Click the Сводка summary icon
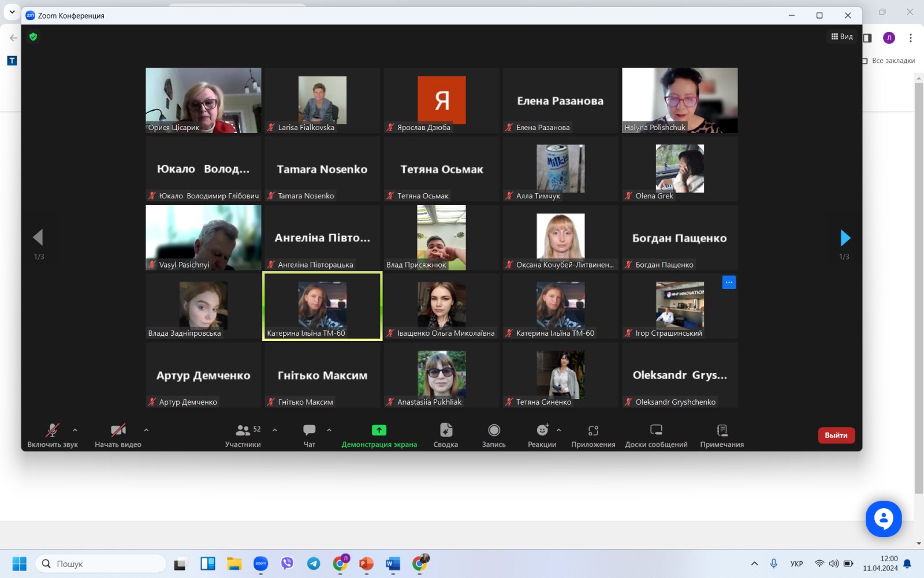Viewport: 924px width, 578px height. (445, 435)
